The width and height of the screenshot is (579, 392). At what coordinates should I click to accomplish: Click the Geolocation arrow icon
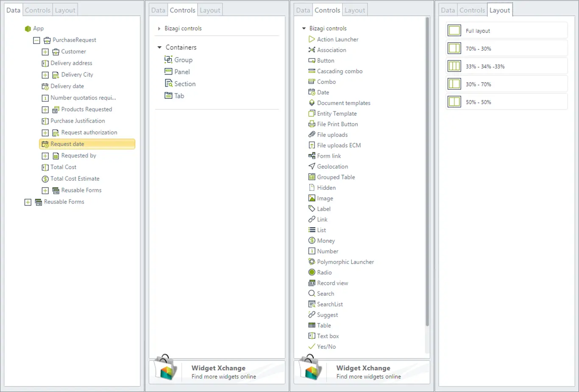[312, 167]
